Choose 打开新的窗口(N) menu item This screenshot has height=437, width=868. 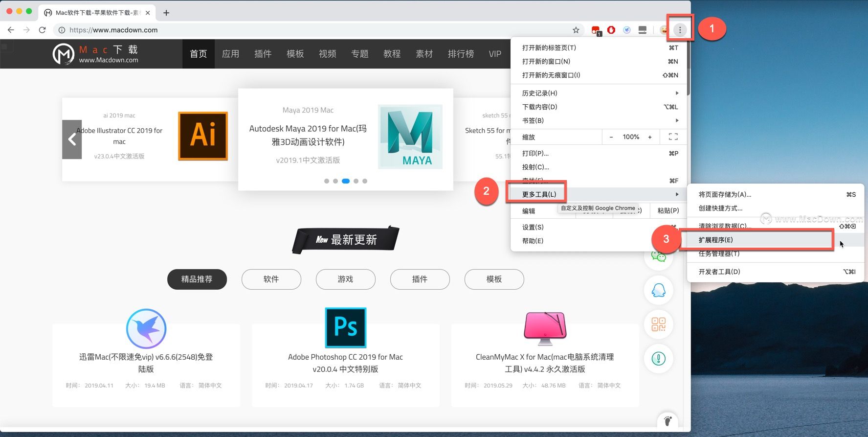pyautogui.click(x=599, y=61)
